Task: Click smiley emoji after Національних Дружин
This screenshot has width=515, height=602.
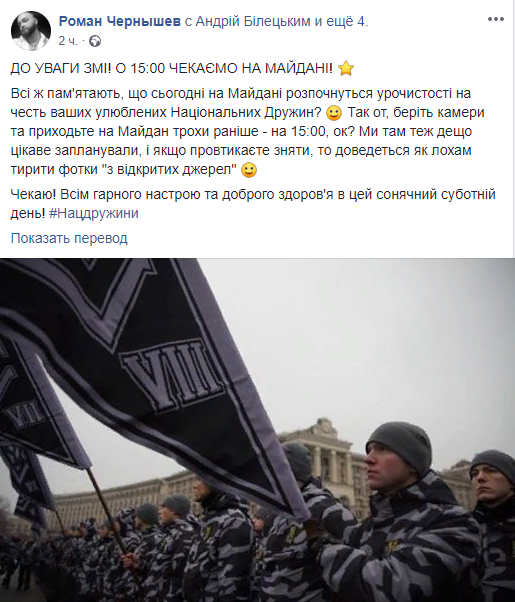Action: pos(333,113)
